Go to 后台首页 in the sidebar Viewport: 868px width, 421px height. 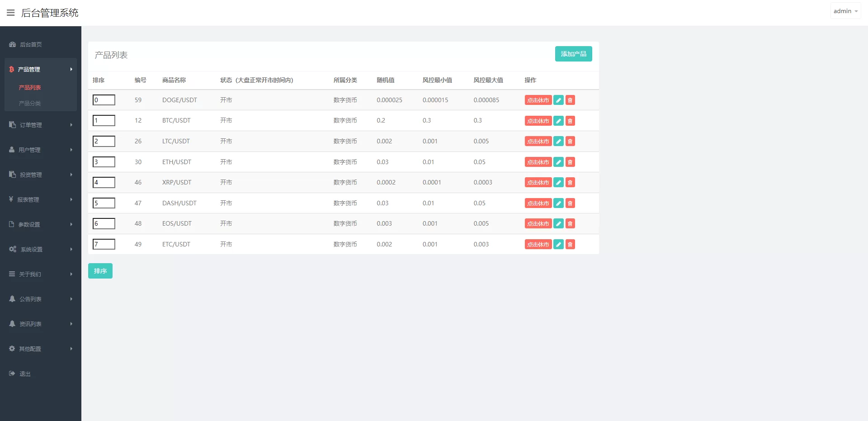point(31,44)
